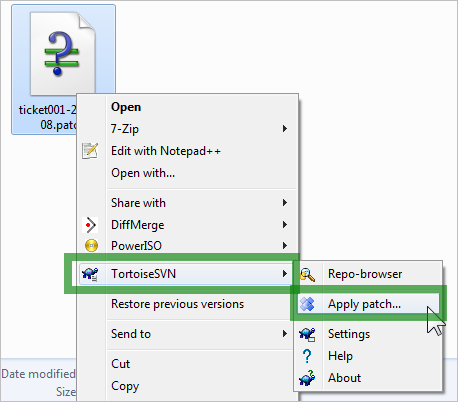Click the PowerISO gold disc icon
Image resolution: width=458 pixels, height=402 pixels.
click(x=91, y=246)
